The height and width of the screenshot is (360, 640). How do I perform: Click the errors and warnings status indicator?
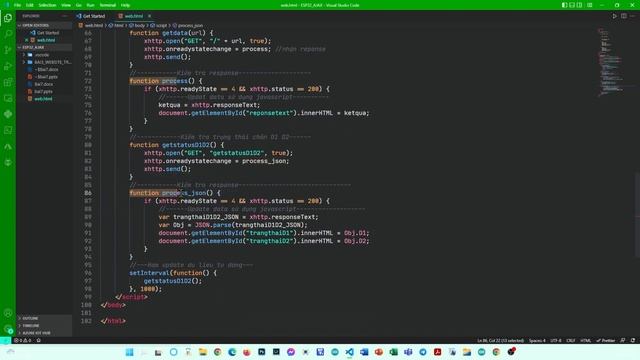(x=22, y=340)
